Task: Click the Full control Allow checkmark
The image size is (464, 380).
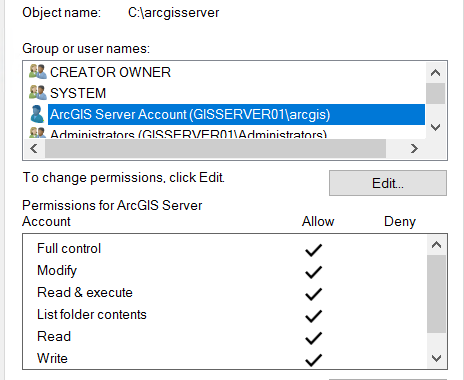Action: point(314,250)
